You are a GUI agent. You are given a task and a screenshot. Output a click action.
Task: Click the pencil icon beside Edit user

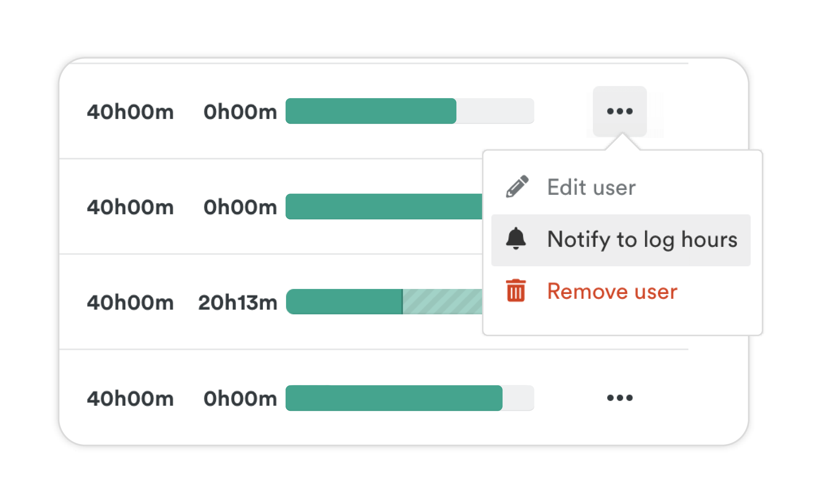pyautogui.click(x=517, y=187)
